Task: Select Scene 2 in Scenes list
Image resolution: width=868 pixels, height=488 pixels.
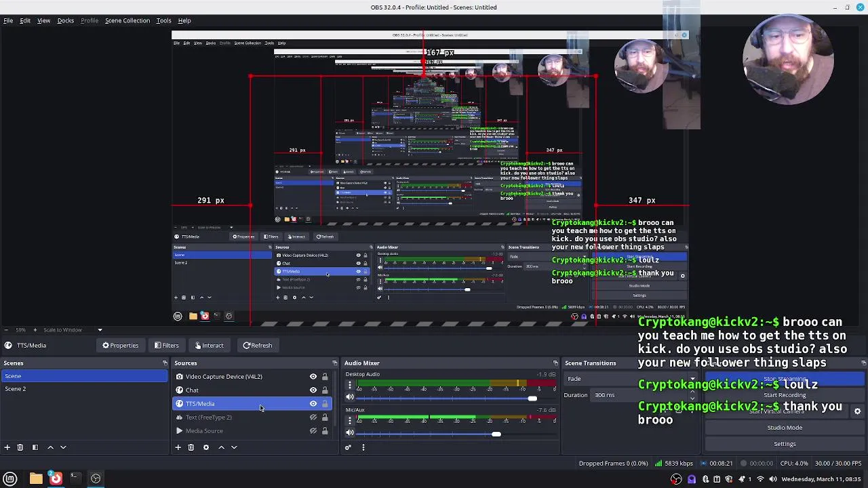Action: 84,389
